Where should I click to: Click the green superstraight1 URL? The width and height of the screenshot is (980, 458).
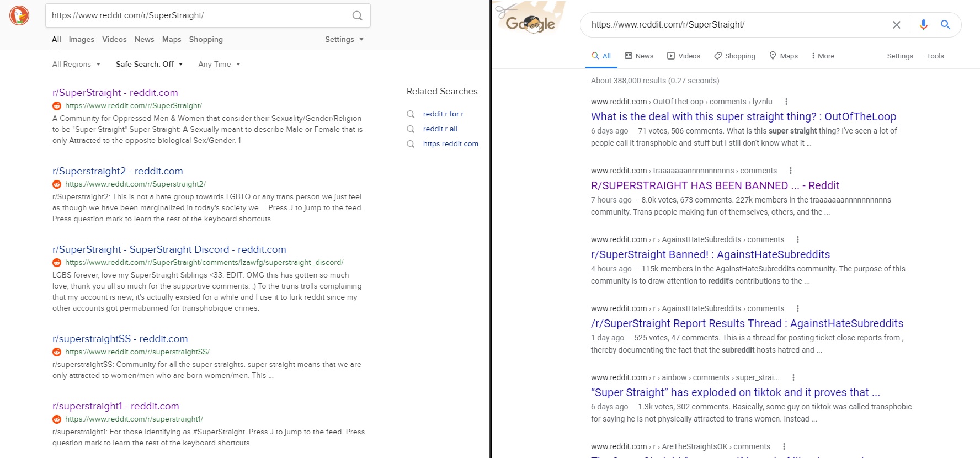[134, 419]
